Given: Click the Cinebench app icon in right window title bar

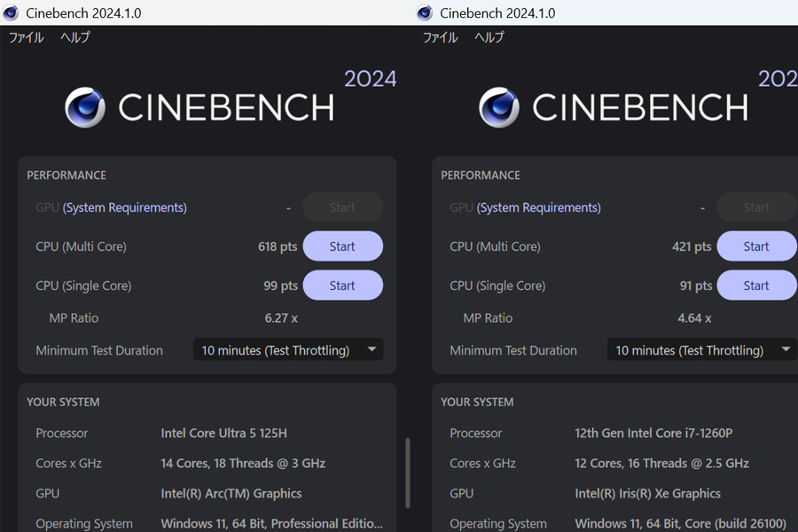Looking at the screenshot, I should pyautogui.click(x=425, y=12).
